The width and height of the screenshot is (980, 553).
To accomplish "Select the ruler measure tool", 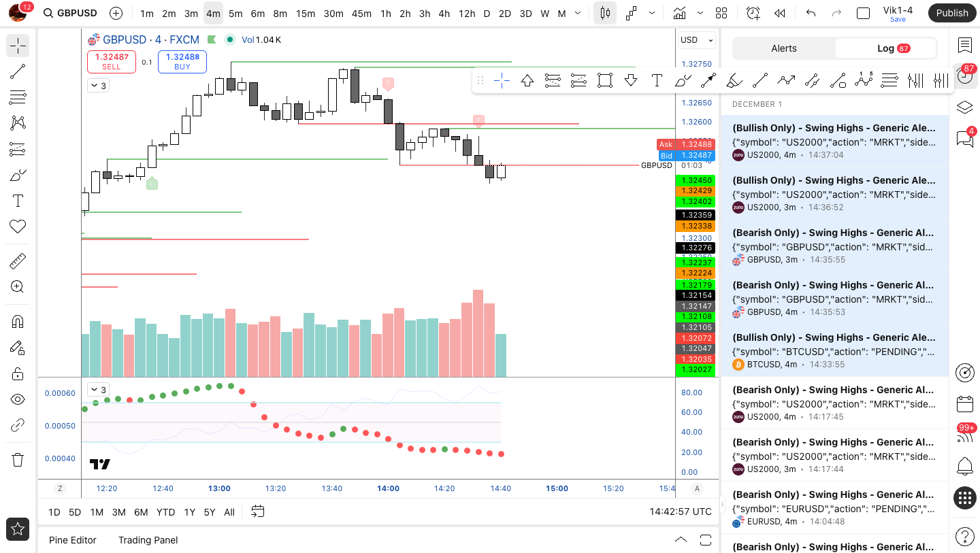I will coord(18,261).
